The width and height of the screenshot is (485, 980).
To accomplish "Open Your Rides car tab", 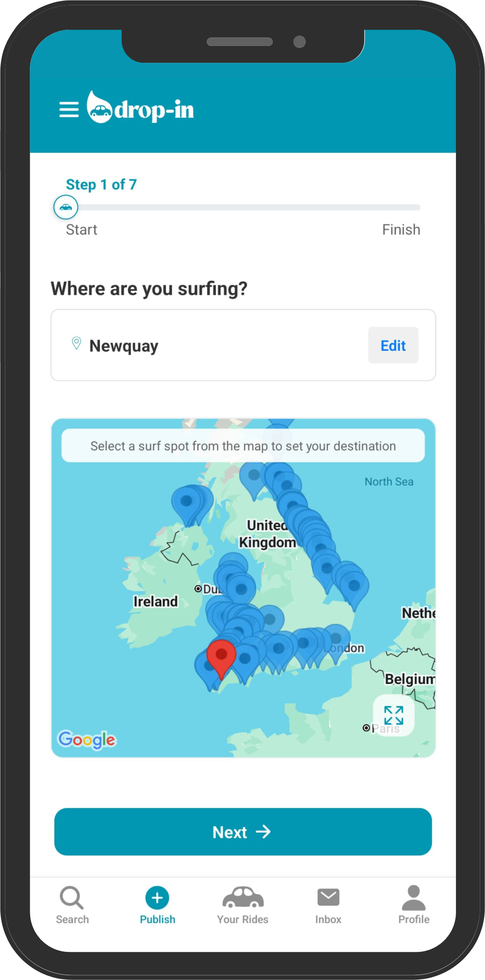I will (243, 905).
